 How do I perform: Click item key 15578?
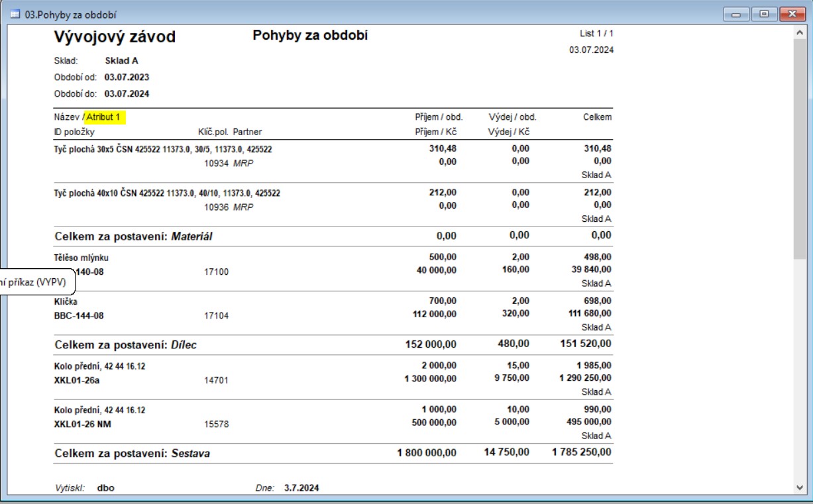tap(217, 425)
